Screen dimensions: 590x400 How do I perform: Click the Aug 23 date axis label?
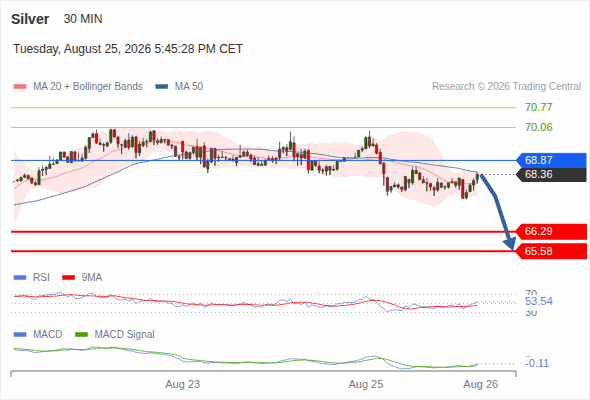click(183, 385)
